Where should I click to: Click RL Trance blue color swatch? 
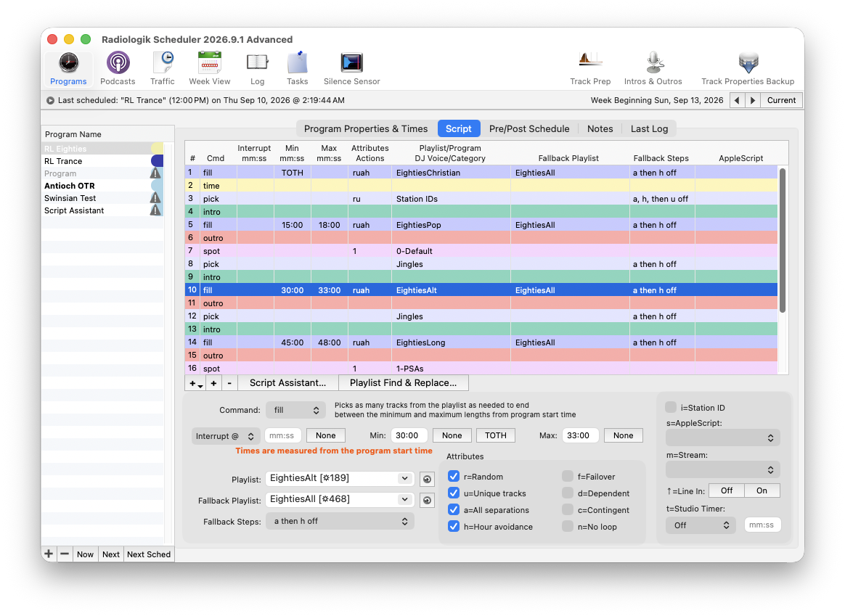click(157, 161)
